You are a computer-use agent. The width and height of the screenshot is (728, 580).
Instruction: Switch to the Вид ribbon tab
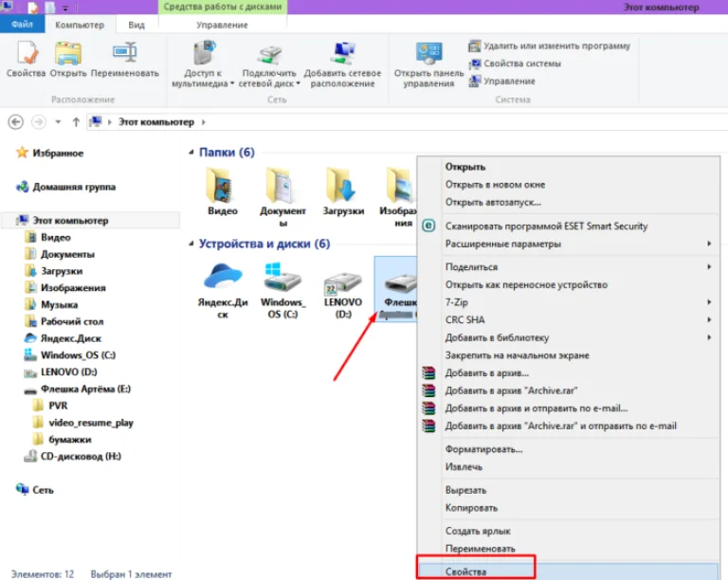point(136,25)
